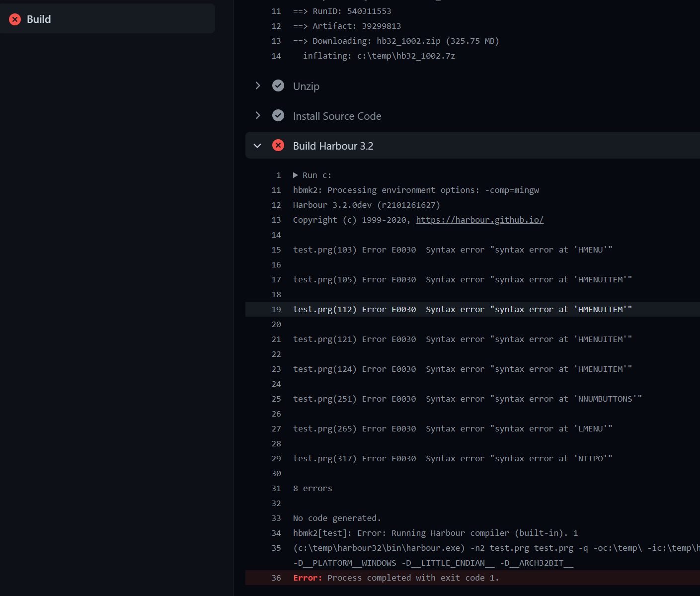Click the 'Harbour 3.2.0dev (r2101261627)' line

(367, 205)
